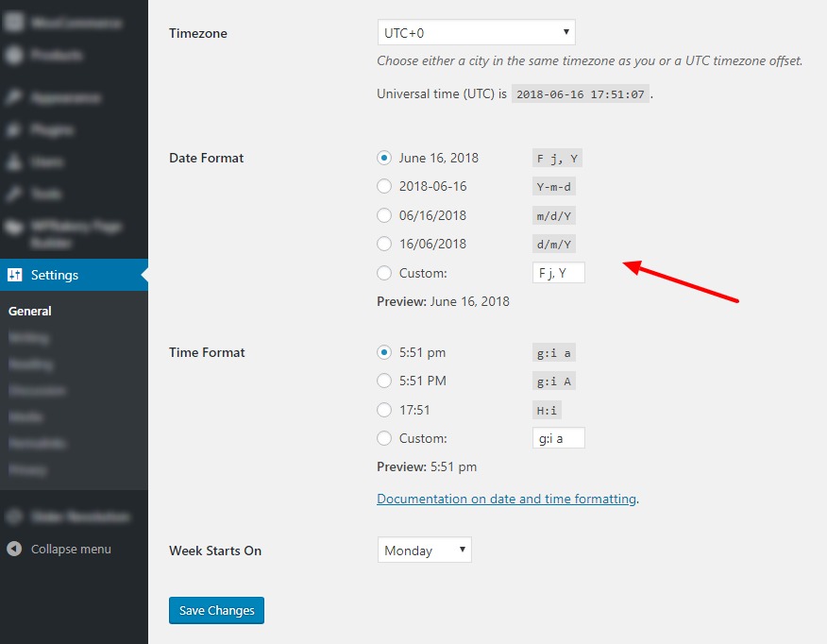Select the 2018-06-16 date format
Viewport: 827px width, 644px height.
pyautogui.click(x=384, y=187)
